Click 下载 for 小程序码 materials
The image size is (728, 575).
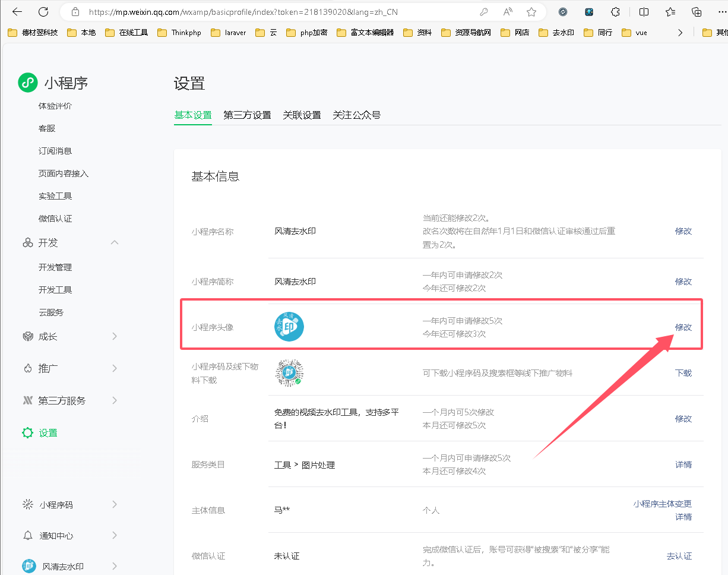click(683, 373)
